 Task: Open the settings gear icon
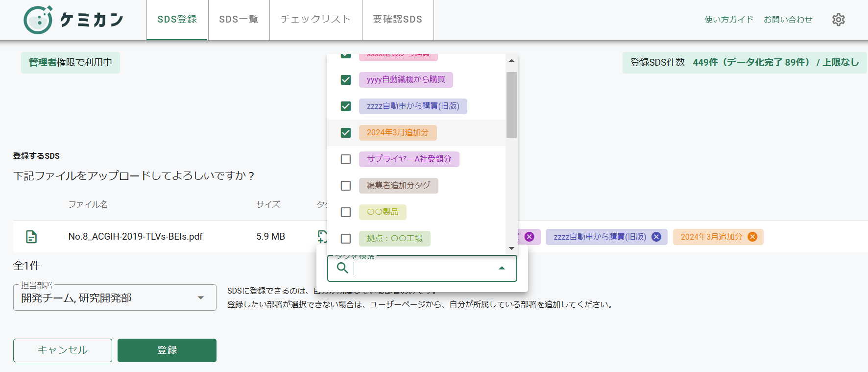839,20
